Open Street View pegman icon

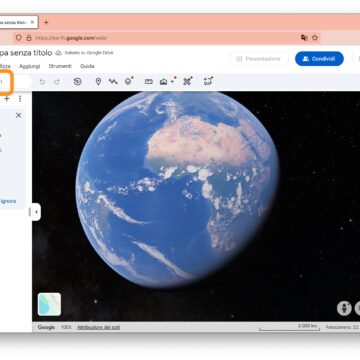[344, 308]
